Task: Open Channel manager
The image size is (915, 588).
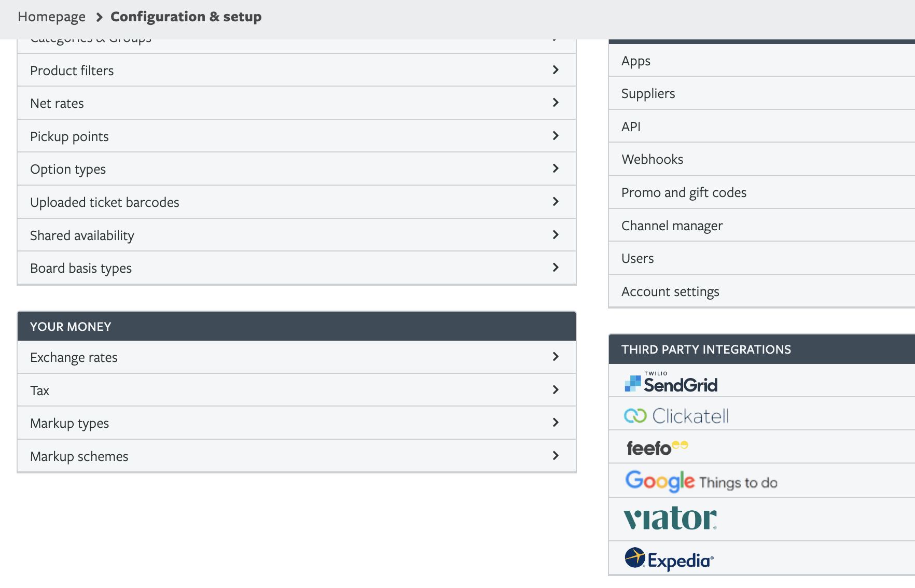Action: 672,226
